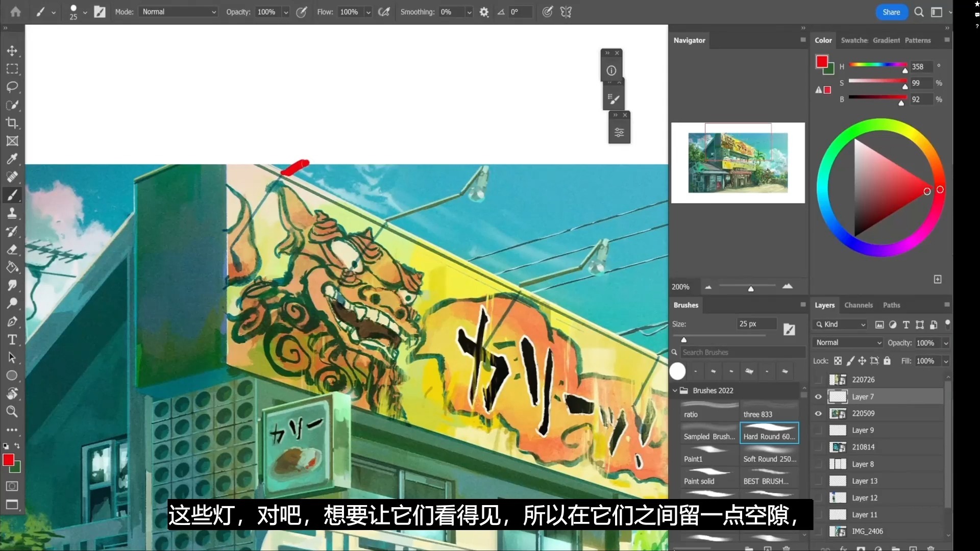Screen dimensions: 980x551
Task: Select the Zoom tool in toolbar
Action: pyautogui.click(x=12, y=411)
